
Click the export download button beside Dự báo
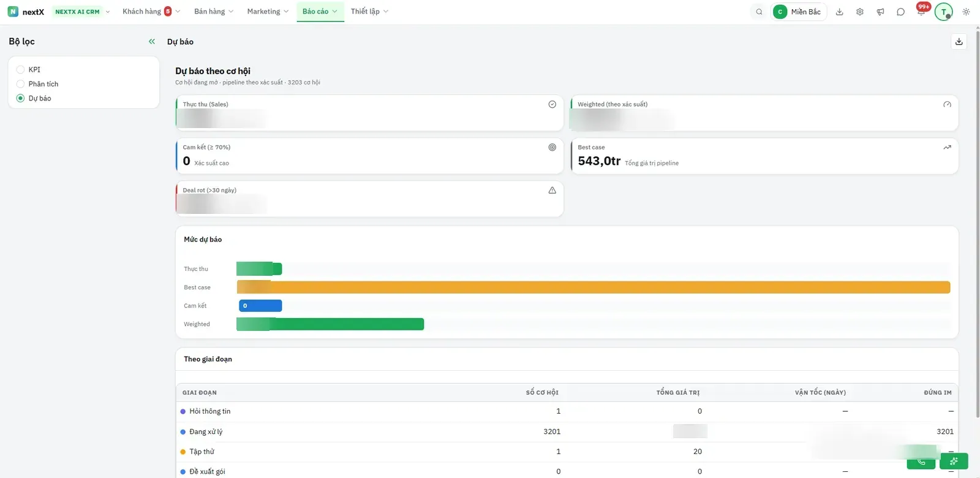coord(959,42)
